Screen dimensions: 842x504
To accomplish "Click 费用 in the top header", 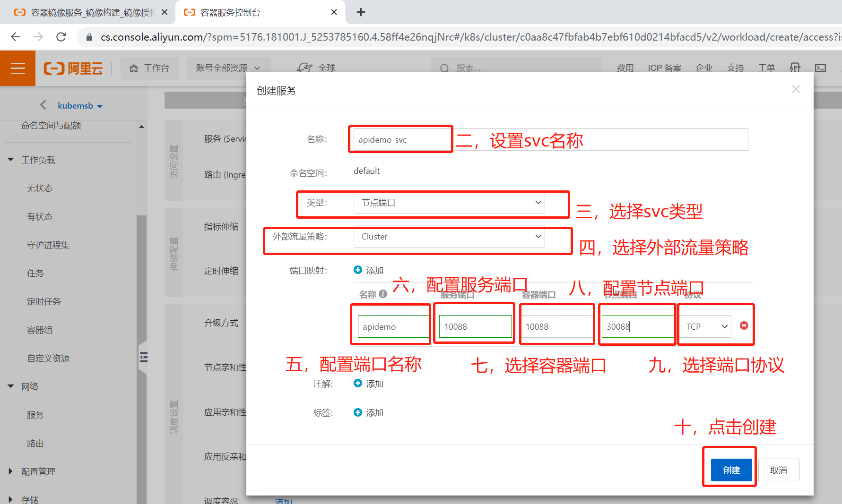I will [625, 68].
